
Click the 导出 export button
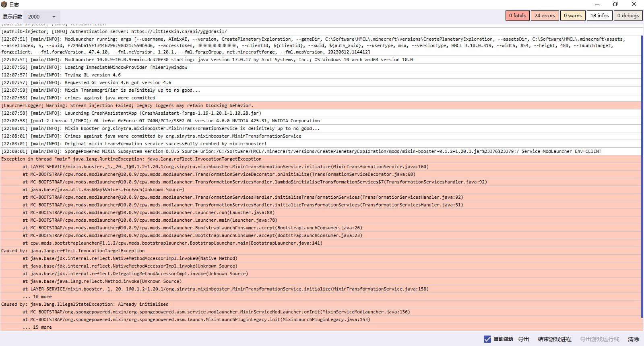coord(523,339)
